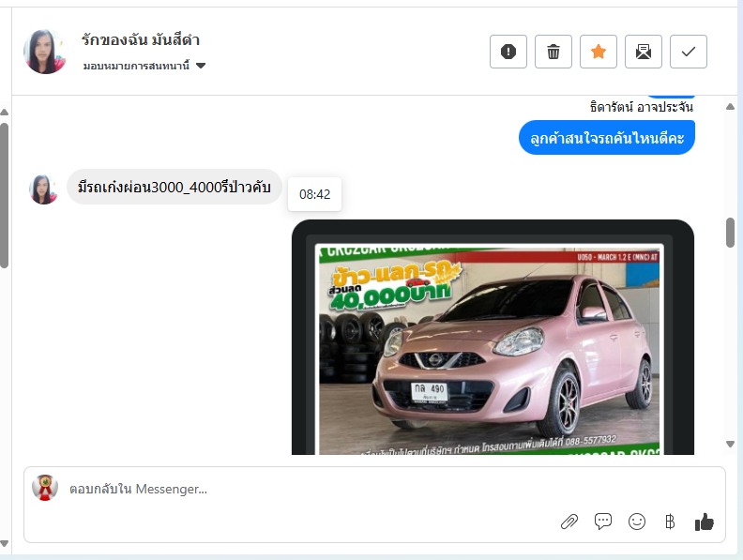Mark conversation as unread envelope icon

coord(643,52)
